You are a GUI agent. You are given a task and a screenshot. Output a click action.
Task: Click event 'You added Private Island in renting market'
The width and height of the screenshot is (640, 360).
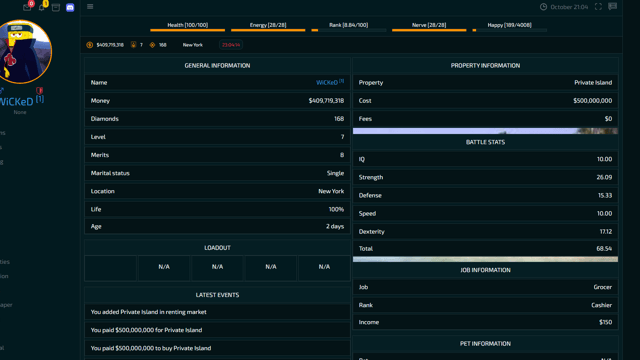pos(217,312)
